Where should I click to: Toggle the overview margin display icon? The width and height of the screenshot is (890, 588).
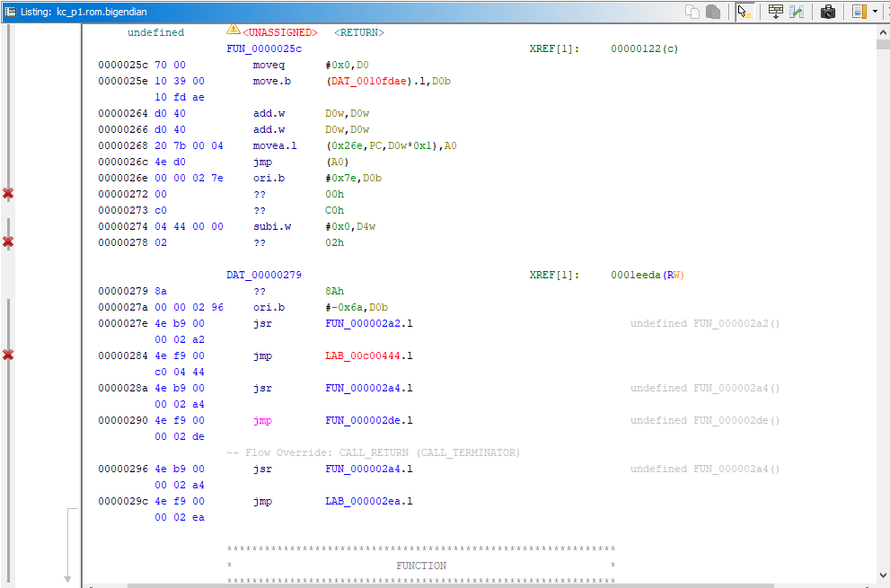tap(859, 12)
